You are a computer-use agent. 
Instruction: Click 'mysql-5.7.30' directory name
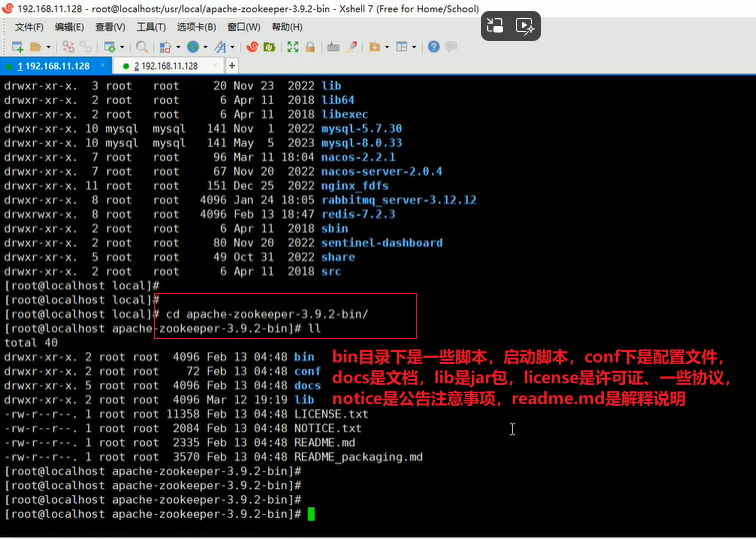pyautogui.click(x=362, y=129)
